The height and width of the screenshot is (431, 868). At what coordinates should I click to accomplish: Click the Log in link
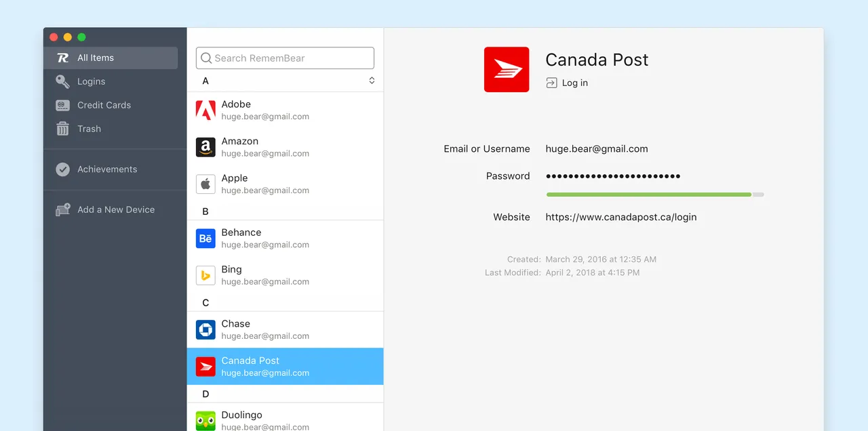tap(575, 83)
